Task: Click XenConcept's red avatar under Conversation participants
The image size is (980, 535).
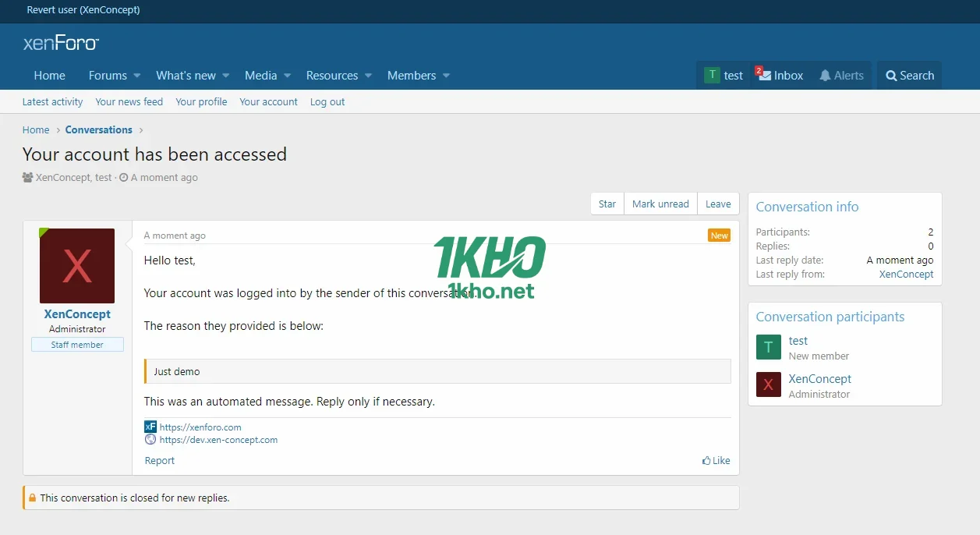Action: tap(768, 384)
